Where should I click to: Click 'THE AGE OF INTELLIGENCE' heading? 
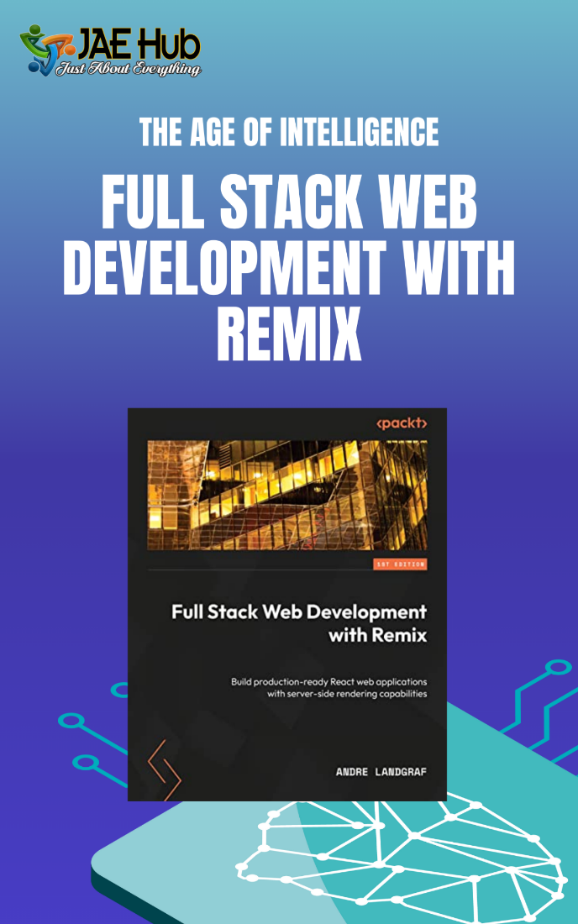289,132
